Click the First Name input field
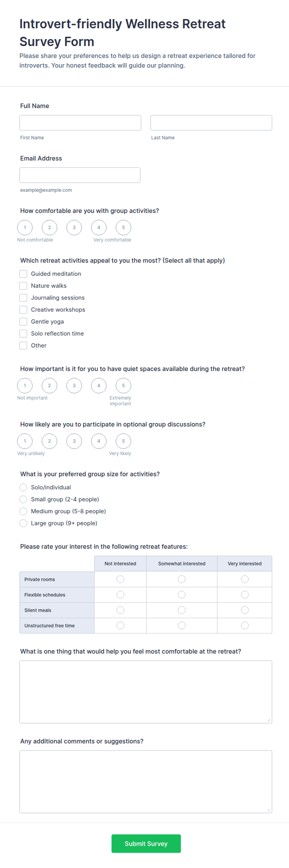This screenshot has height=868, width=289. [80, 123]
